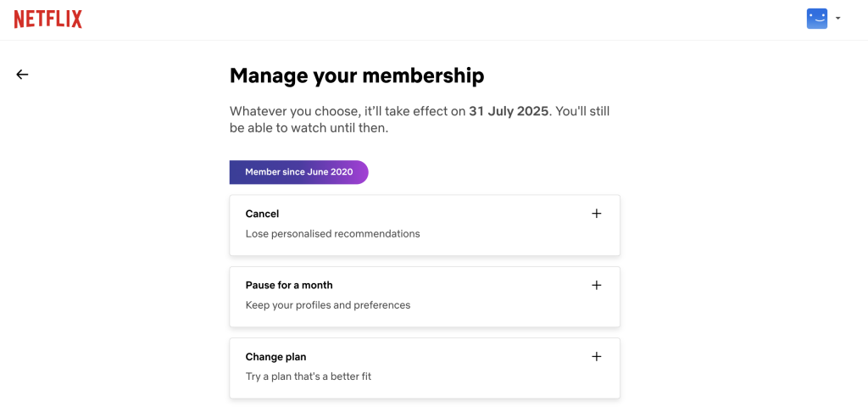The width and height of the screenshot is (868, 407).
Task: Click the Member since June 2020 badge
Action: tap(299, 172)
